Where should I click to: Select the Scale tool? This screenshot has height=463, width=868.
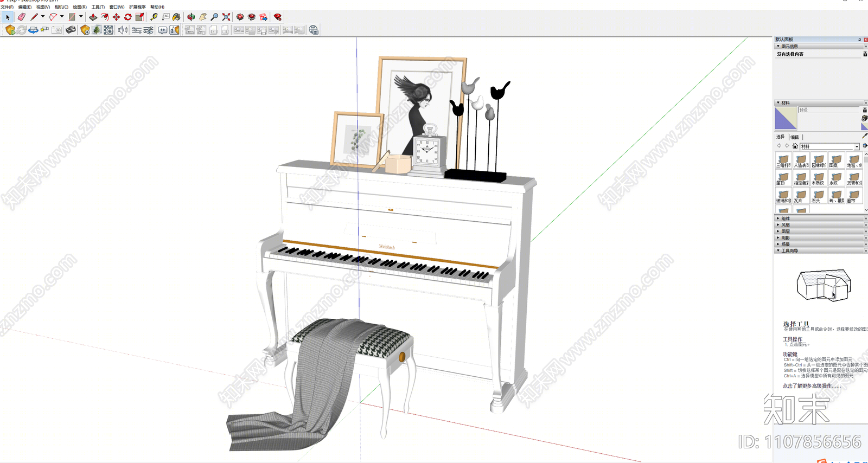(x=139, y=17)
